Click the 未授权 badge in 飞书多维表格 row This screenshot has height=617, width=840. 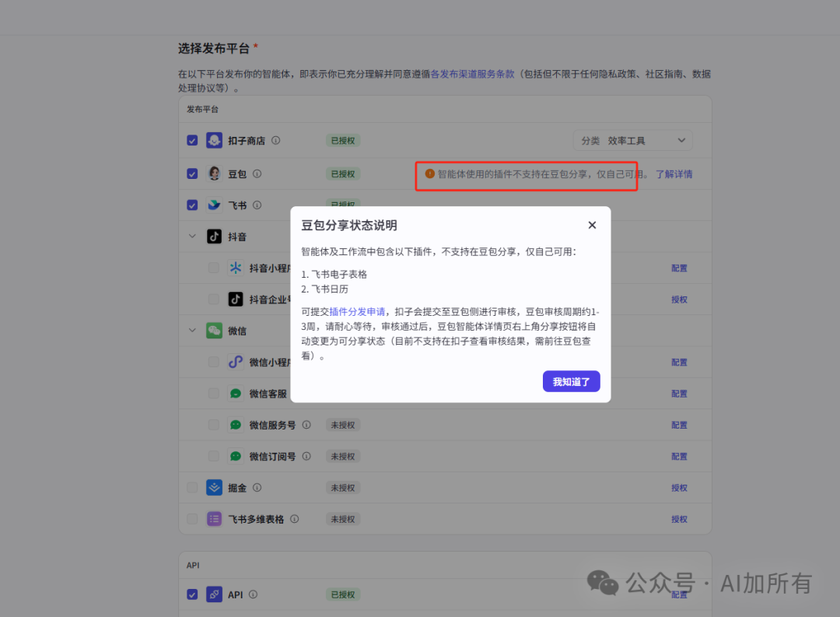coord(343,519)
